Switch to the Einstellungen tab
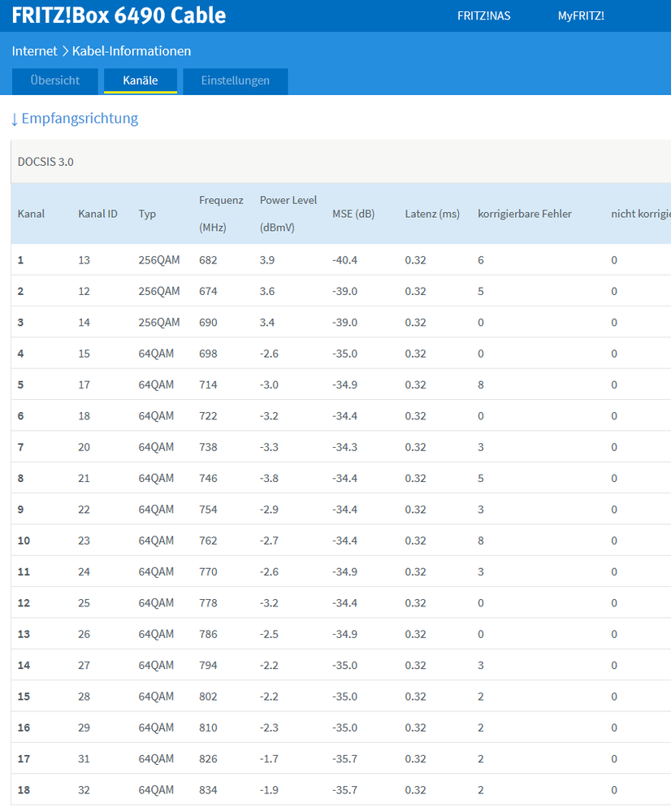 tap(235, 80)
